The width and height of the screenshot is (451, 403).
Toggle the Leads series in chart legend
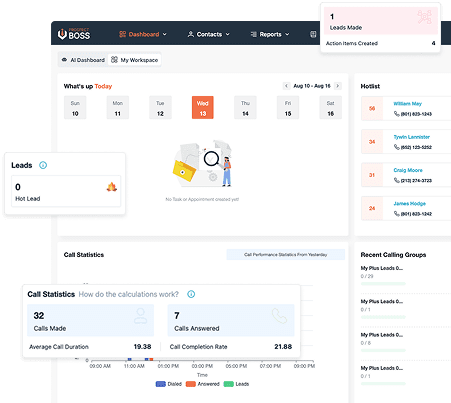[236, 384]
